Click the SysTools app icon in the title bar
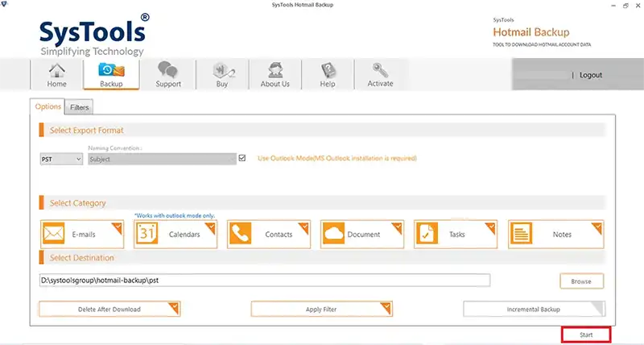 coord(4,4)
